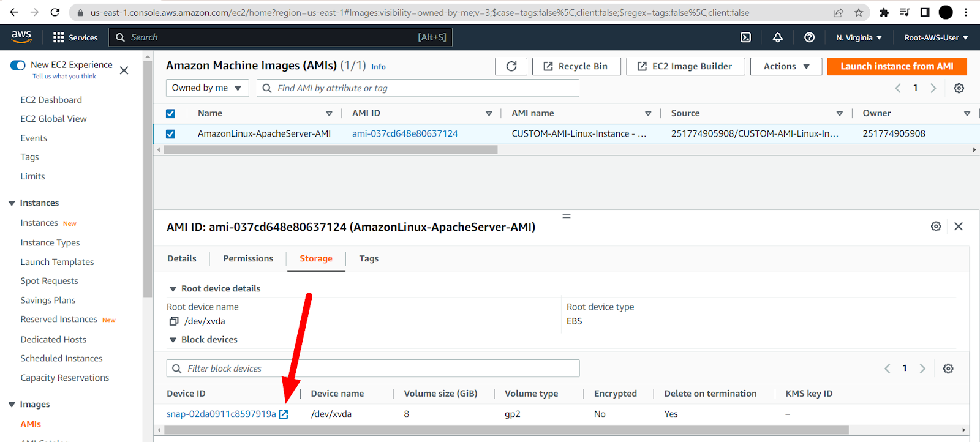980x442 pixels.
Task: Click the Tell us what you think link
Action: (x=64, y=77)
